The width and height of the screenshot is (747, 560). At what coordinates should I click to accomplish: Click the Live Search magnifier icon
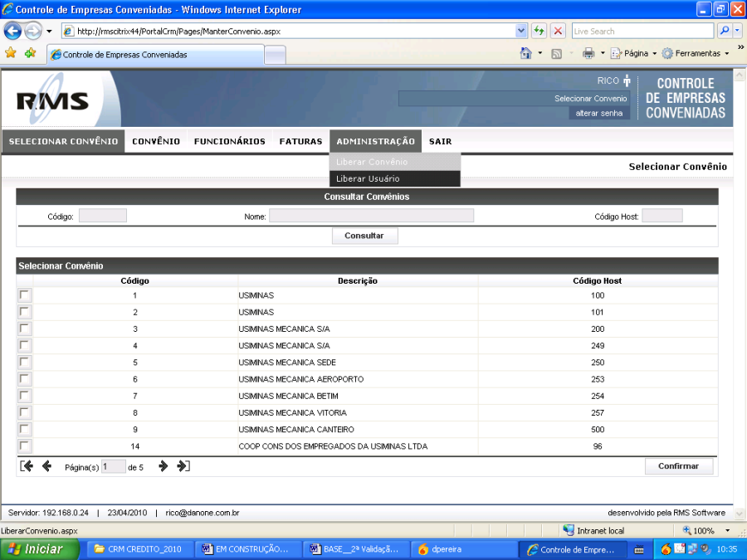(724, 31)
